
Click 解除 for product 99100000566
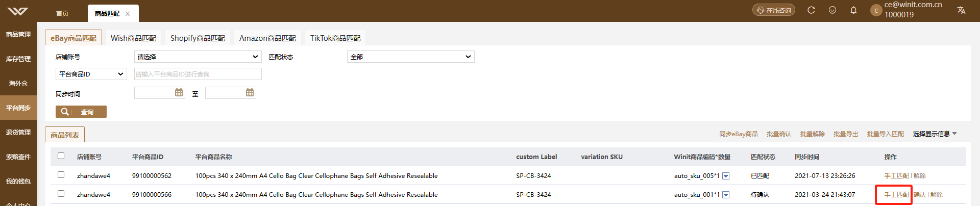(937, 195)
